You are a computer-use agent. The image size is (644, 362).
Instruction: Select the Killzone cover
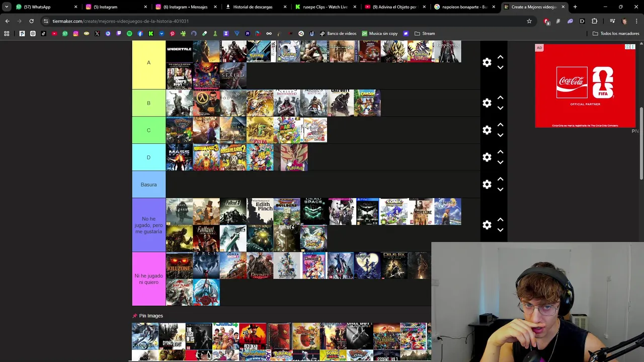tap(179, 265)
